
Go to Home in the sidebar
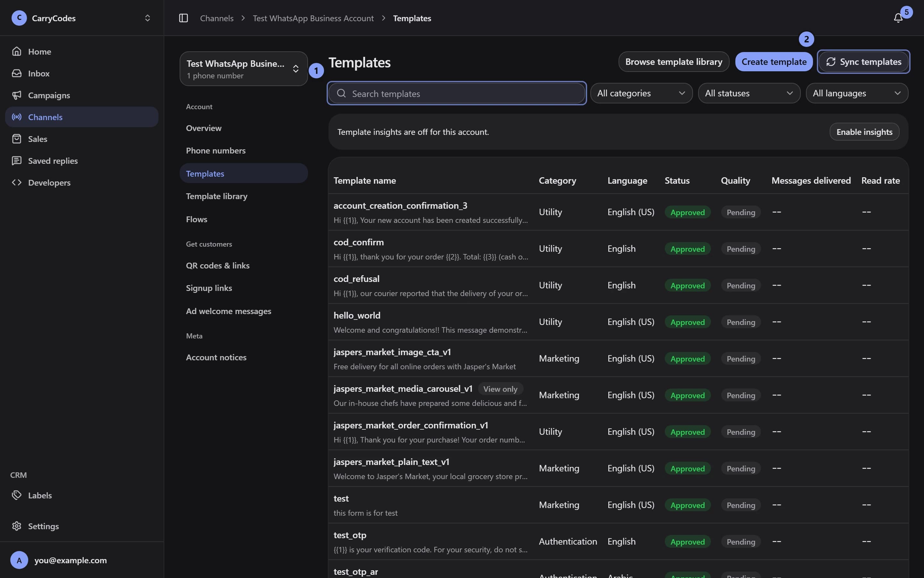[82, 51]
